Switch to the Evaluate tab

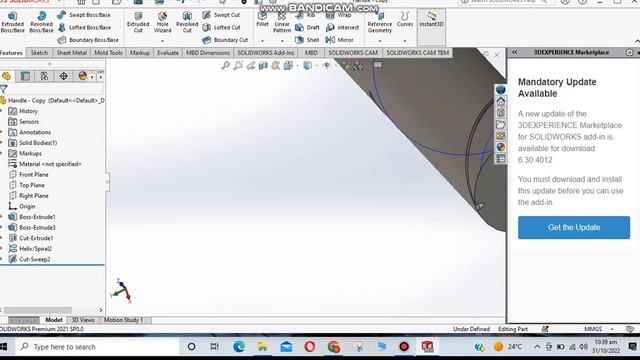click(168, 53)
